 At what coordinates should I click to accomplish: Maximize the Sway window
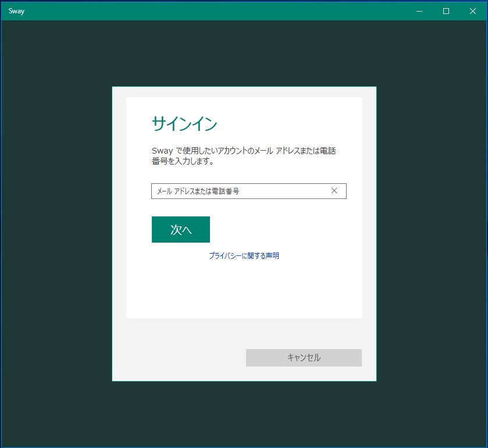[446, 11]
